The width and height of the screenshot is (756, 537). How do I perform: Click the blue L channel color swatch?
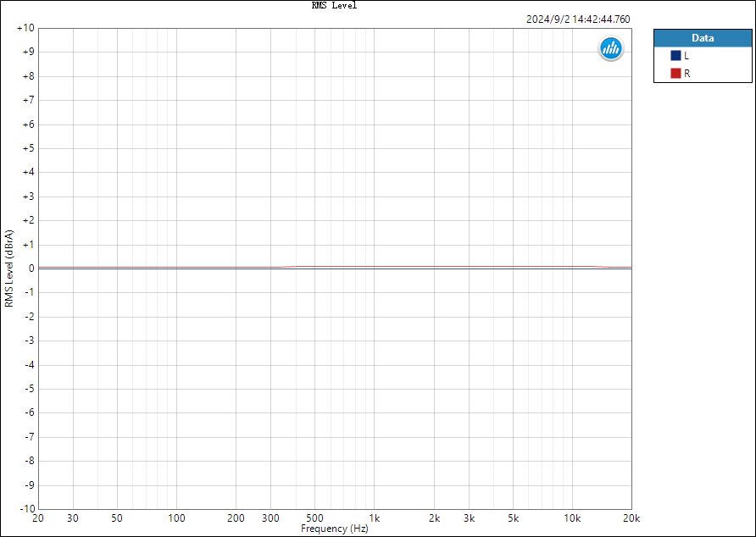(675, 55)
